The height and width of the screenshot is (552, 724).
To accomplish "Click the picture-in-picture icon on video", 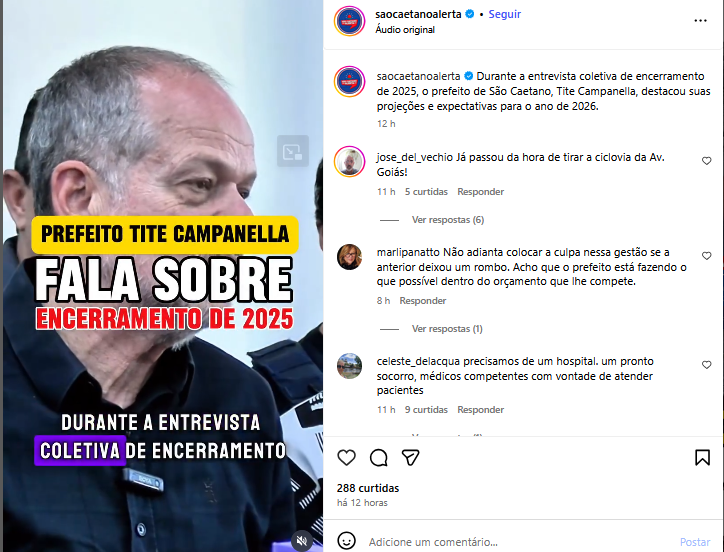I will [293, 151].
